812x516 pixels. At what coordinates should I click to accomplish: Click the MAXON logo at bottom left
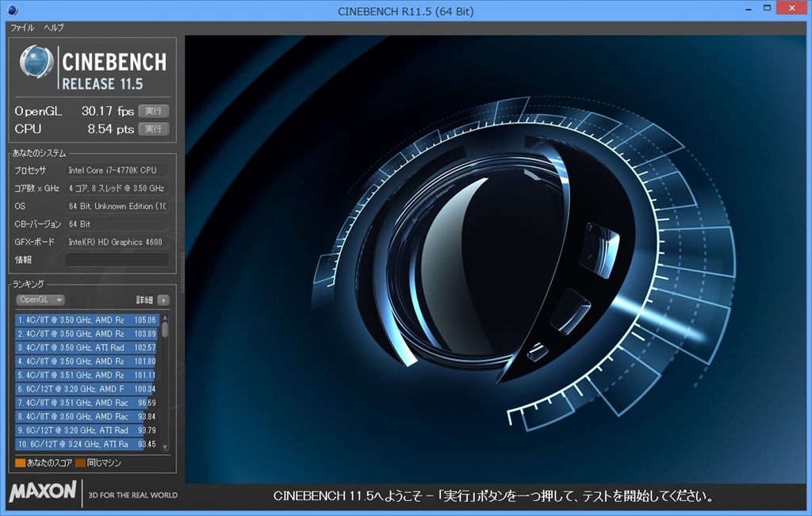43,492
